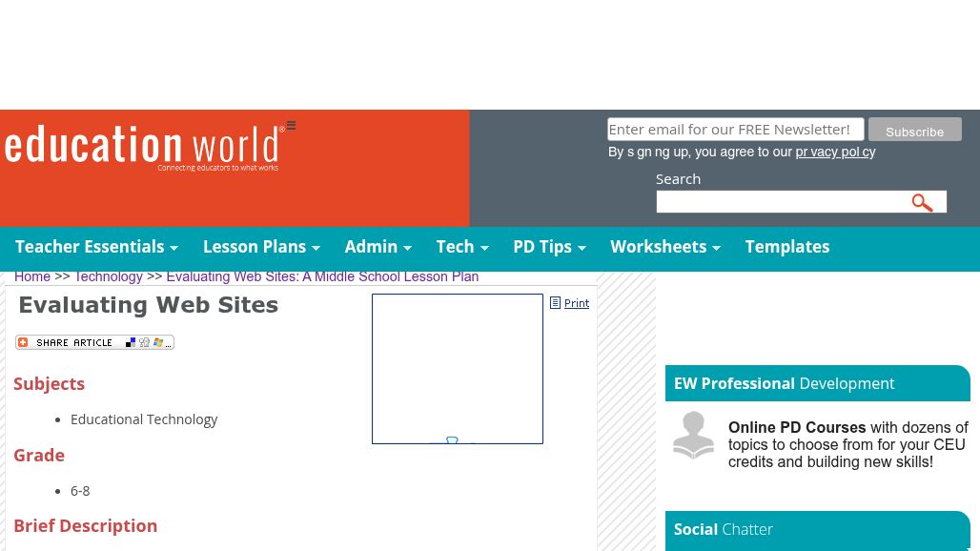Select the Templates menu item

(786, 247)
